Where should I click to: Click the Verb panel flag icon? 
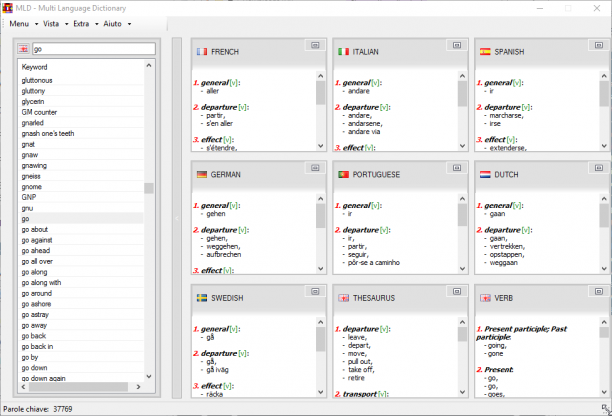[485, 298]
